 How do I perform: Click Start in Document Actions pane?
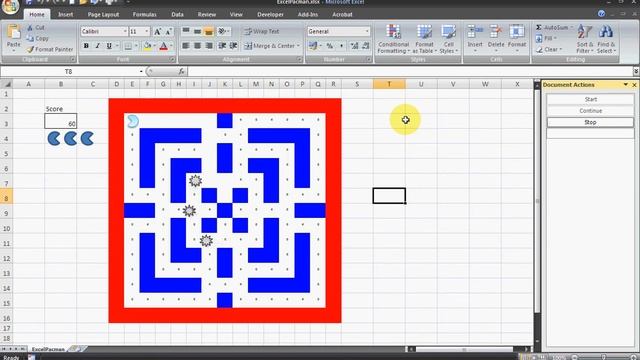(590, 99)
